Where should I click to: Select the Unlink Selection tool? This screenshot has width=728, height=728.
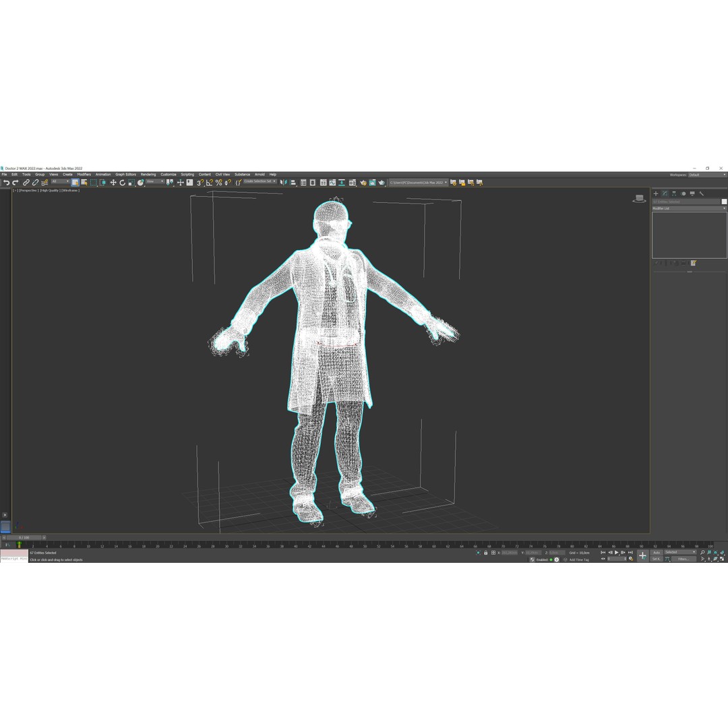pyautogui.click(x=35, y=183)
